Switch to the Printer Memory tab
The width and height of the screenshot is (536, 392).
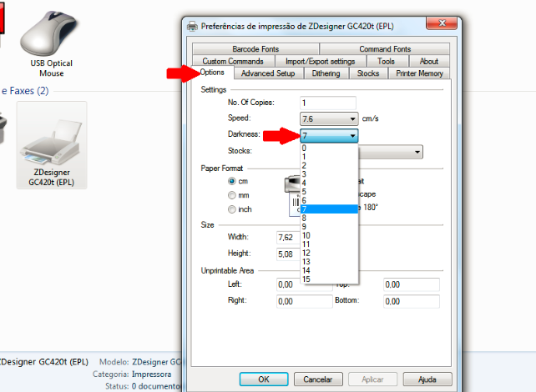[419, 73]
